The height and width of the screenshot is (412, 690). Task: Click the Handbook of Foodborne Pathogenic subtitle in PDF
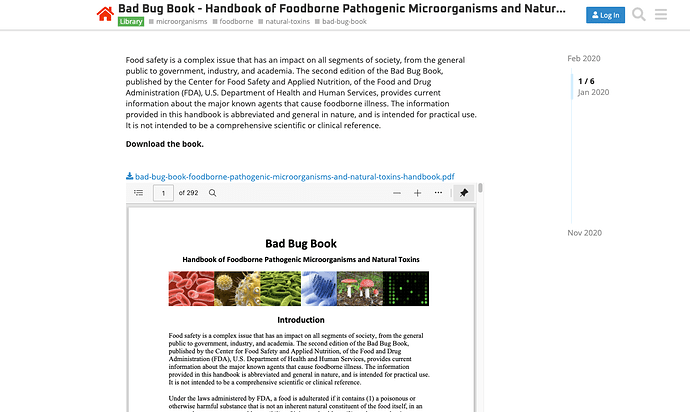[x=301, y=260]
